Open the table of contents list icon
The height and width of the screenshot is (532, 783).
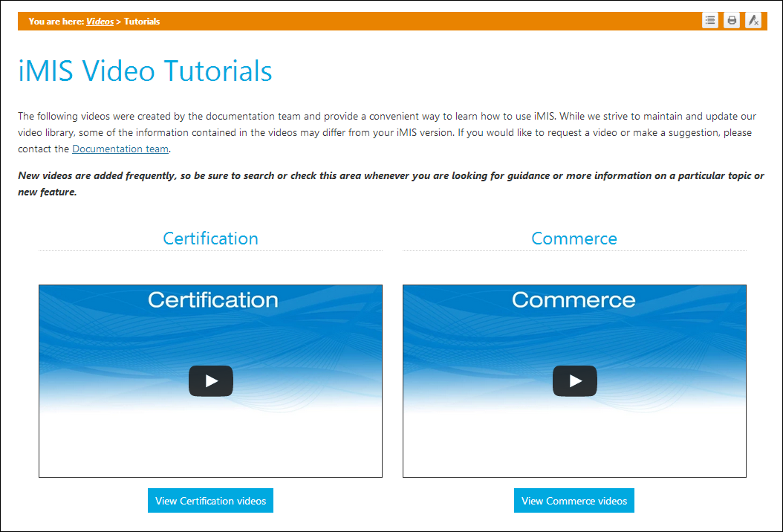(x=709, y=21)
